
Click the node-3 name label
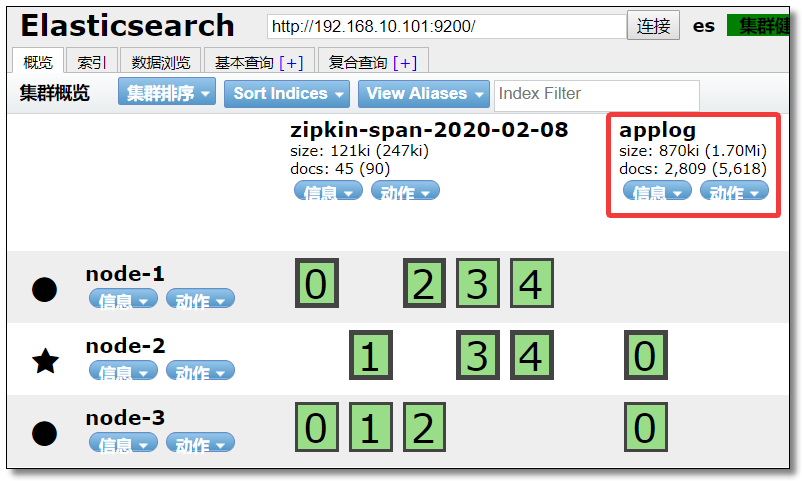click(x=125, y=418)
